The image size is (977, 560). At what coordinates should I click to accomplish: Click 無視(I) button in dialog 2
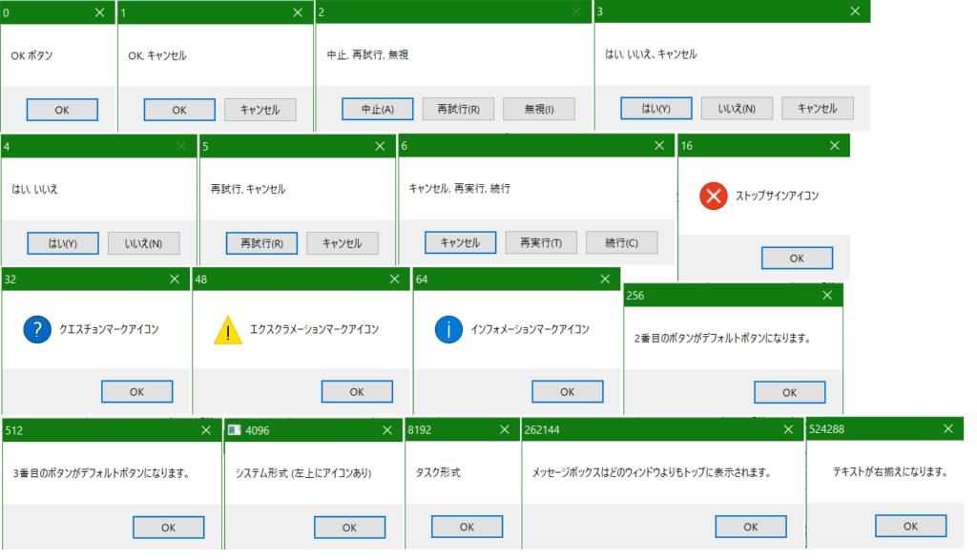click(539, 109)
